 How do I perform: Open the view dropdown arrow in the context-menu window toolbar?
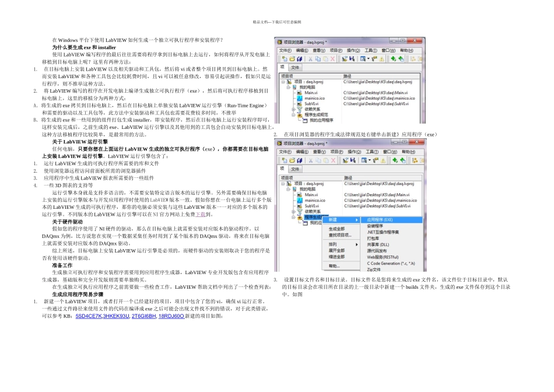[x=370, y=160]
